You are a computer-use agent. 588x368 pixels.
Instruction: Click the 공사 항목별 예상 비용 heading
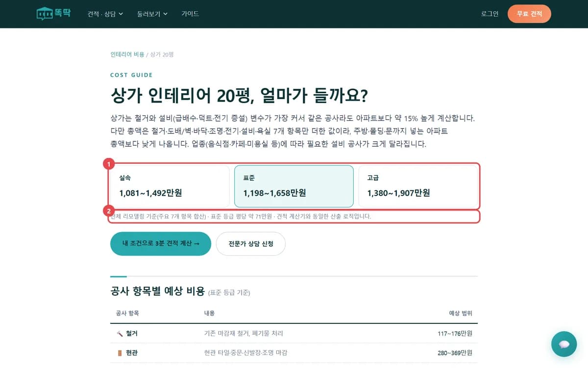click(x=158, y=291)
